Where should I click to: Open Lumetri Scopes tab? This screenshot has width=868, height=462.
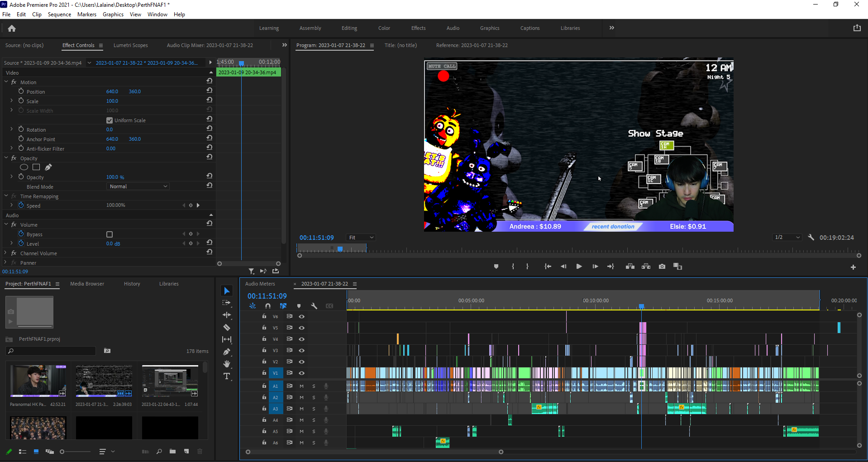pyautogui.click(x=130, y=45)
